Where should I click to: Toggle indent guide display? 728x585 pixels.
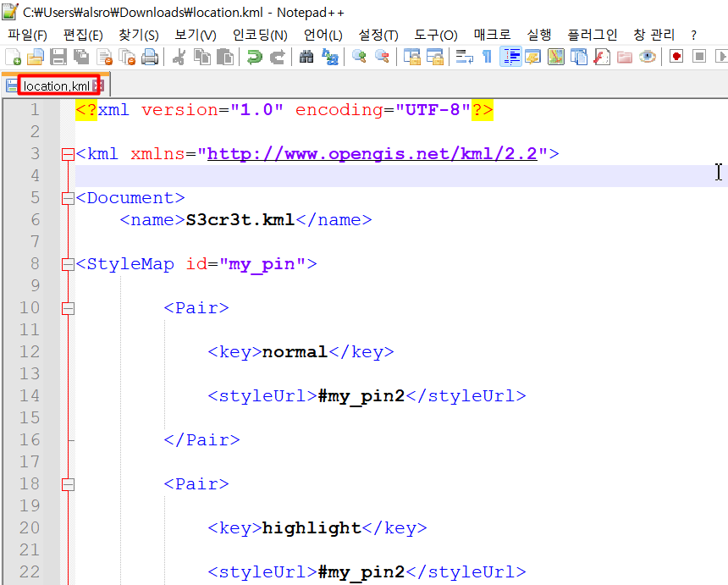click(510, 57)
